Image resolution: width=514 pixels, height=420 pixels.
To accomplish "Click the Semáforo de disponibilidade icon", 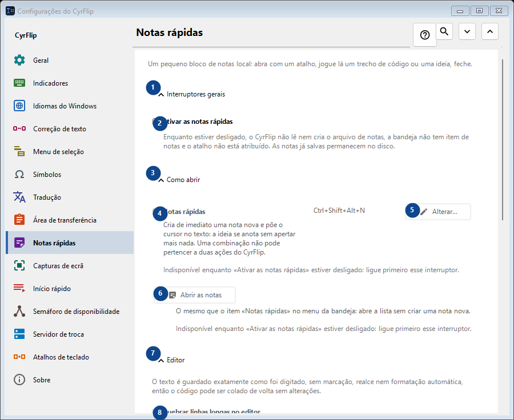I will (x=19, y=311).
